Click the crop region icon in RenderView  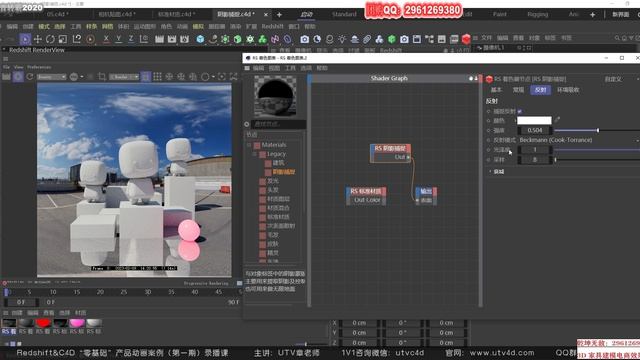point(102,77)
